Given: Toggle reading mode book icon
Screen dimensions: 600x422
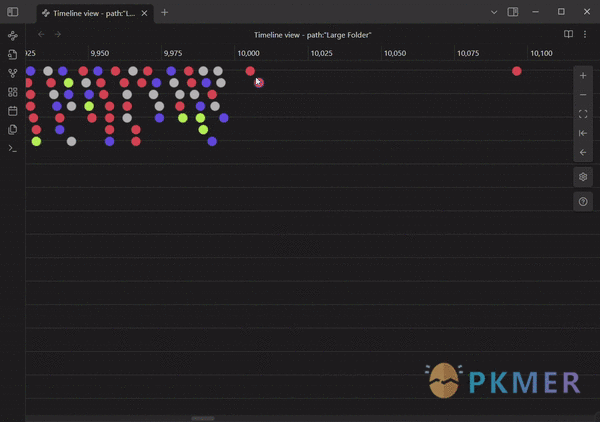Looking at the screenshot, I should point(568,34).
